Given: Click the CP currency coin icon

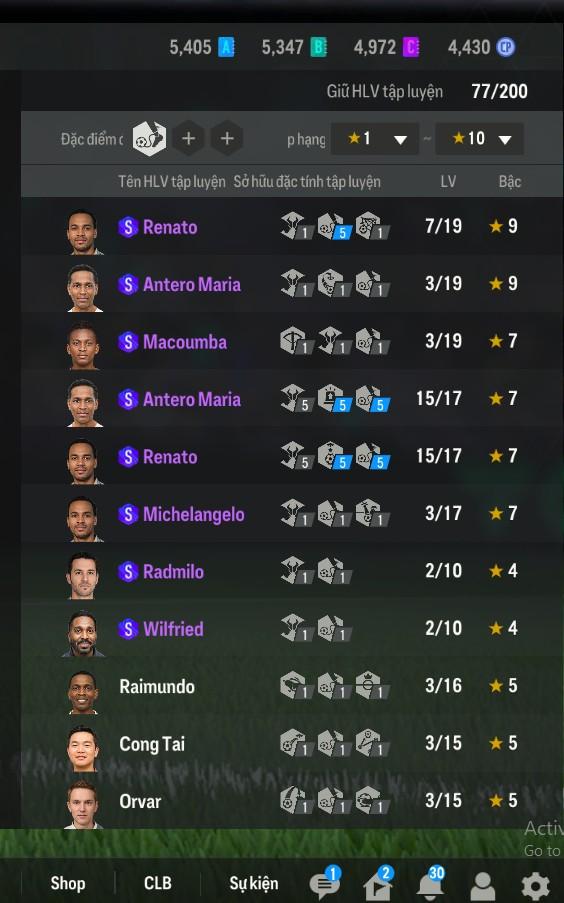Looking at the screenshot, I should pos(506,47).
